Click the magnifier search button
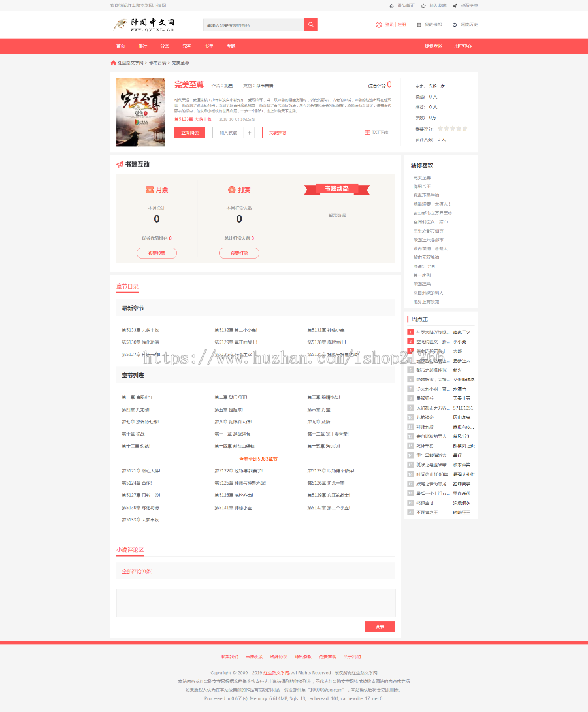The width and height of the screenshot is (588, 712). pyautogui.click(x=310, y=25)
